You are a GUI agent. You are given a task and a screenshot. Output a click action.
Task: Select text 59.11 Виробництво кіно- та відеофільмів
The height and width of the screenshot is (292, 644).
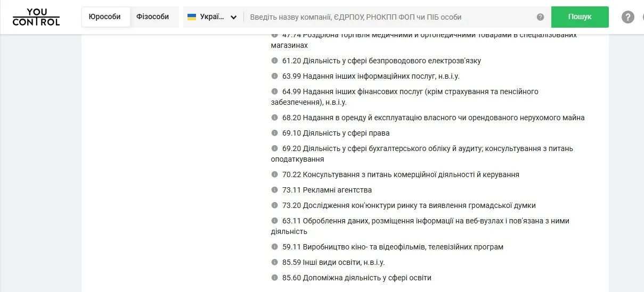[x=393, y=247]
